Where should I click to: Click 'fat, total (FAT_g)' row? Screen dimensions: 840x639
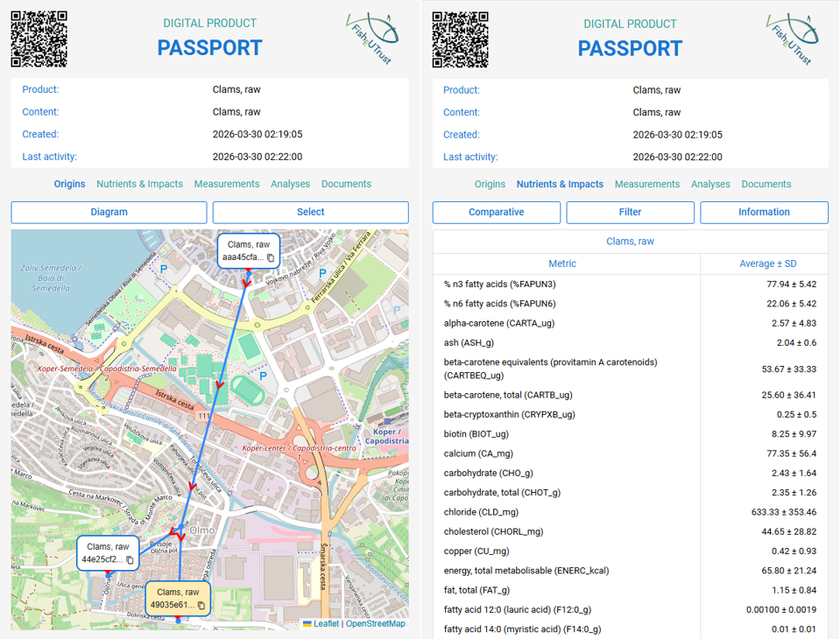click(630, 590)
